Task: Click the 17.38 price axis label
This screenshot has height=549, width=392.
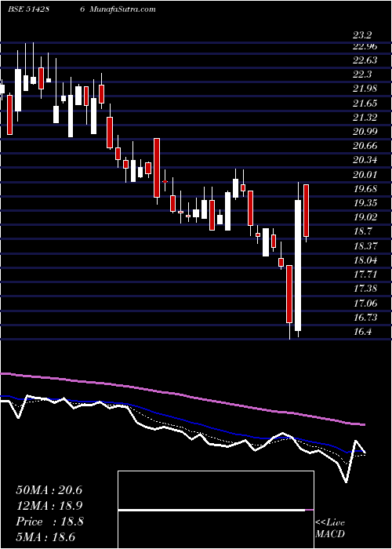Action: click(x=365, y=289)
